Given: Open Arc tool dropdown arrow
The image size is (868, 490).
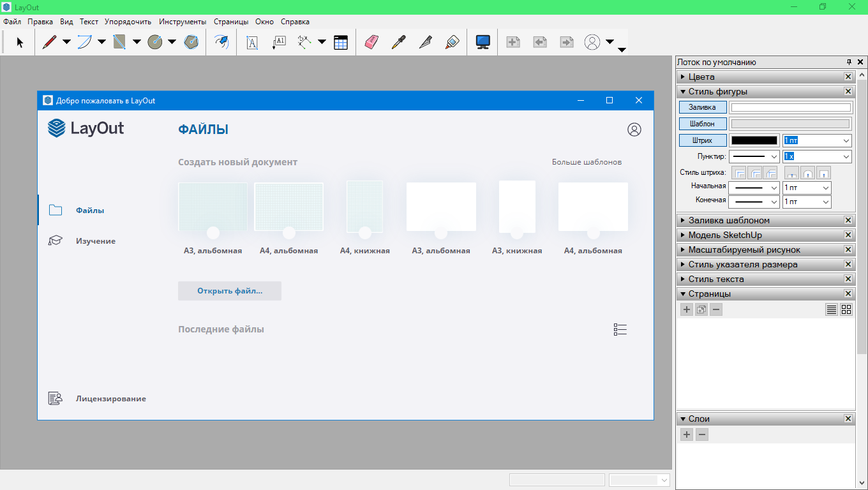Looking at the screenshot, I should tap(101, 42).
